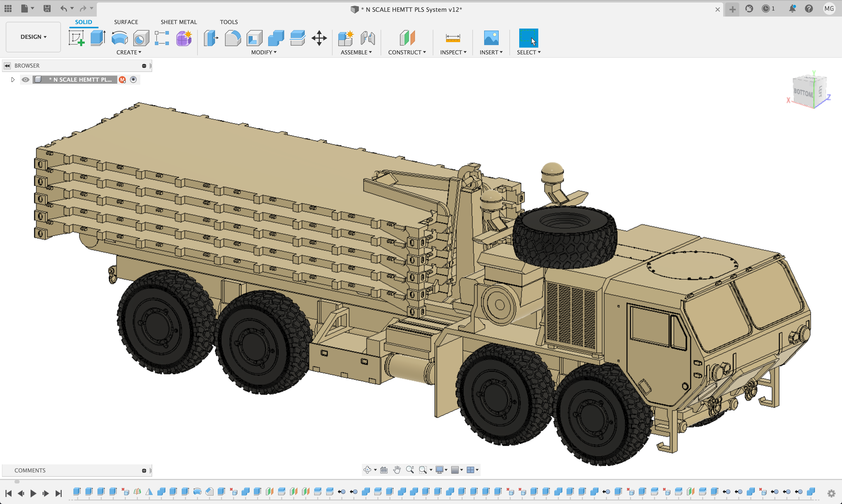This screenshot has width=842, height=504.
Task: Expand the N SCALE HEMTT tree node
Action: pos(13,79)
